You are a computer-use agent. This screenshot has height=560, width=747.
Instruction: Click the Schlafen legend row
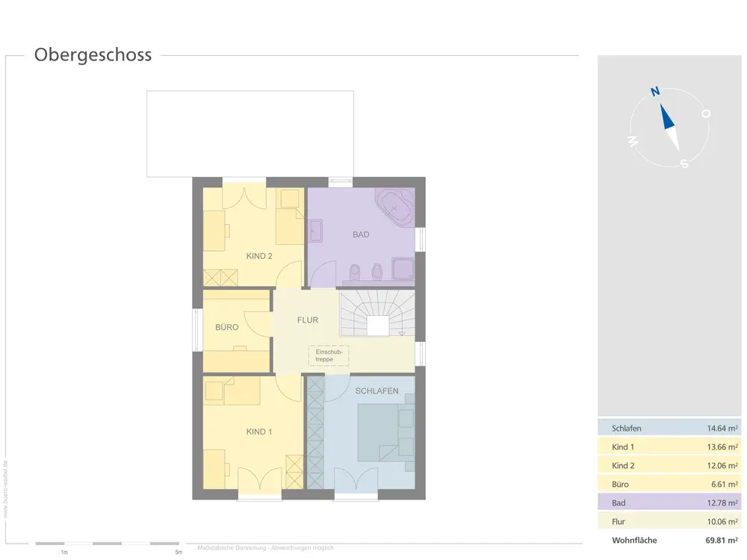pyautogui.click(x=670, y=428)
